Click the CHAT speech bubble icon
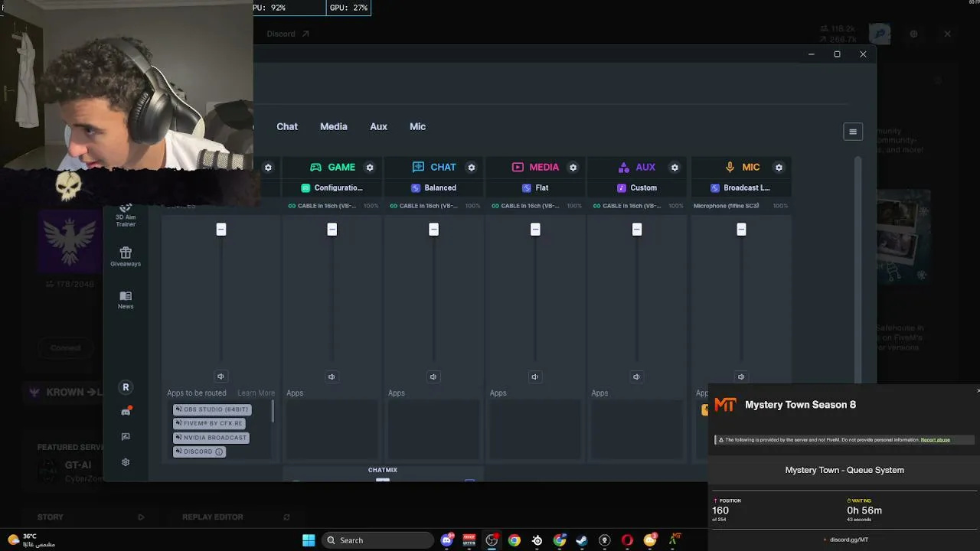 pyautogui.click(x=418, y=168)
